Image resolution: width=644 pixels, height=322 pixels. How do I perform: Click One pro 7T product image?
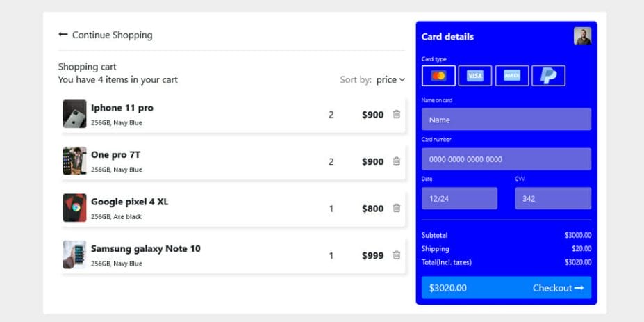point(75,161)
